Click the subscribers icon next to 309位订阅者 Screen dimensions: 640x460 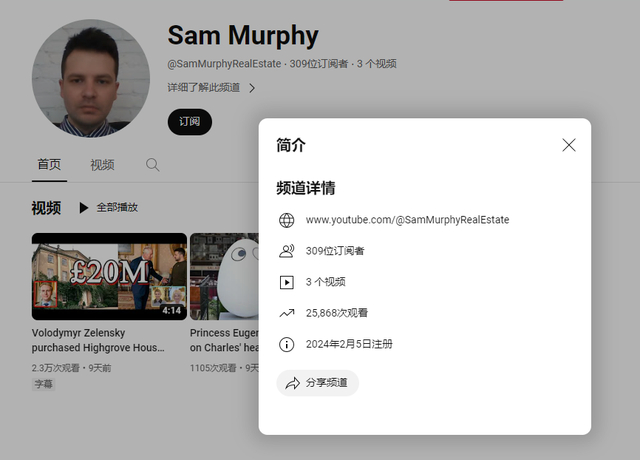287,251
